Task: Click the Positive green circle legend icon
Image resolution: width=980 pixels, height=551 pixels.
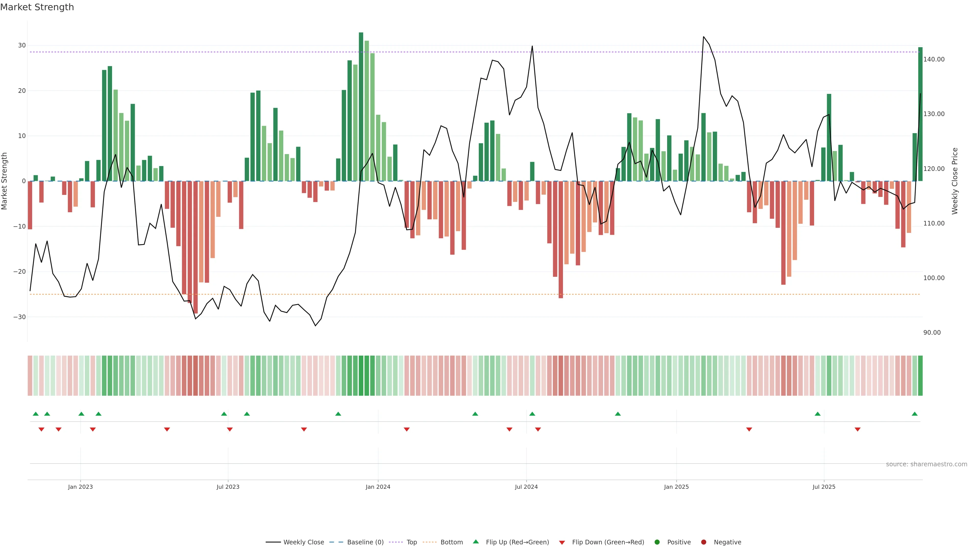Action: pyautogui.click(x=657, y=542)
